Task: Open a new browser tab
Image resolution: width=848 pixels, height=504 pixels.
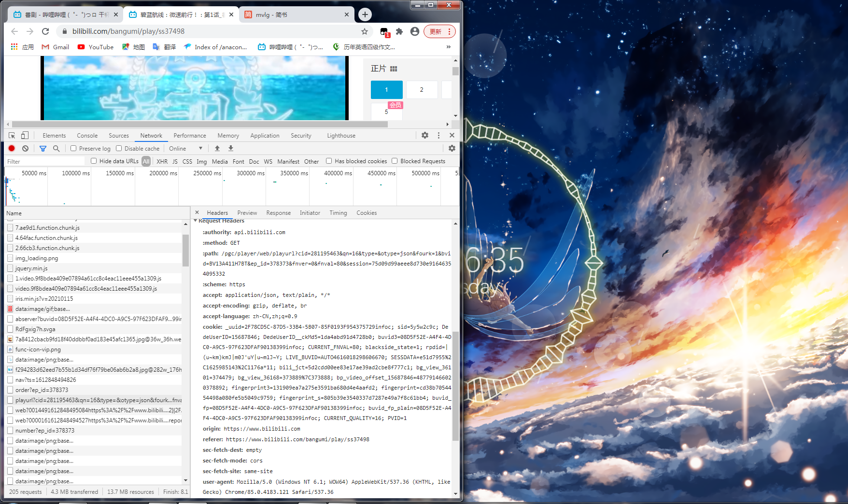Action: [365, 14]
